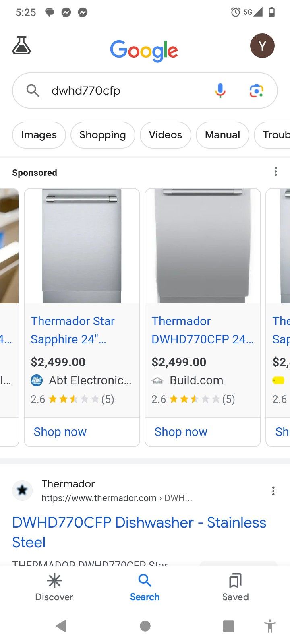Open Sponsored section three-dot menu

tap(275, 172)
